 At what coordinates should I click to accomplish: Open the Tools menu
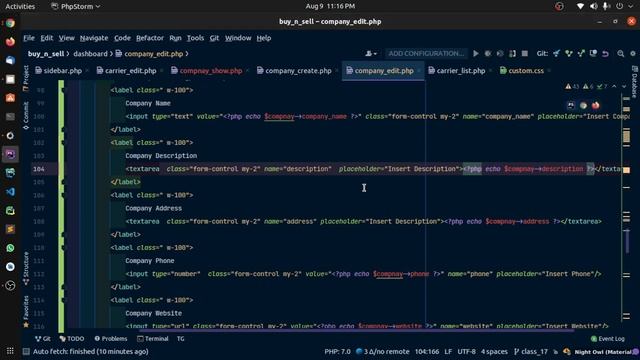point(195,38)
